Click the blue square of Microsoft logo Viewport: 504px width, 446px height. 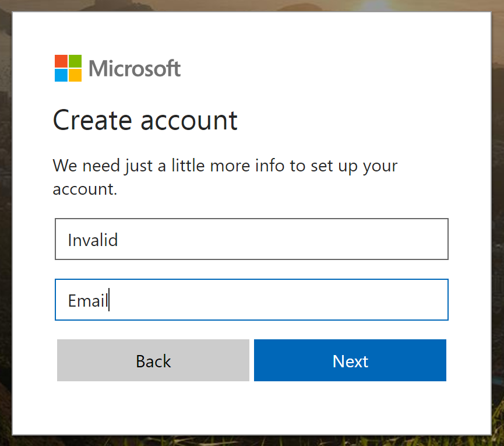[x=61, y=75]
